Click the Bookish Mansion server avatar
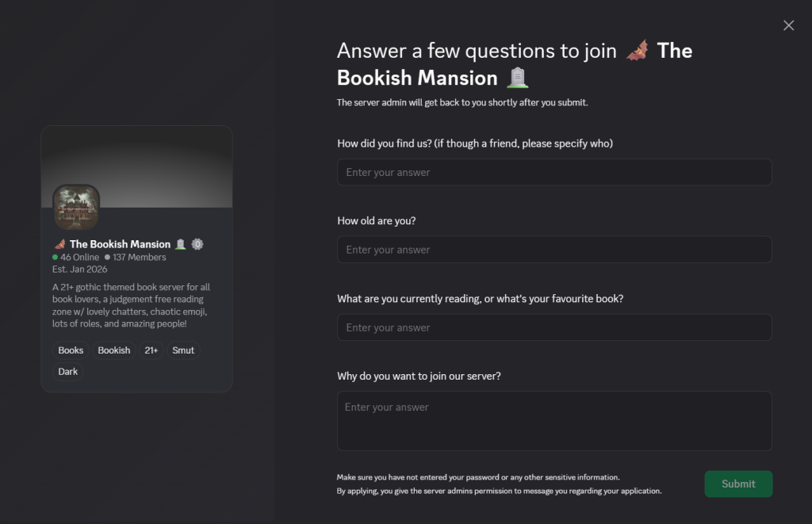The width and height of the screenshot is (812, 524). coord(76,208)
